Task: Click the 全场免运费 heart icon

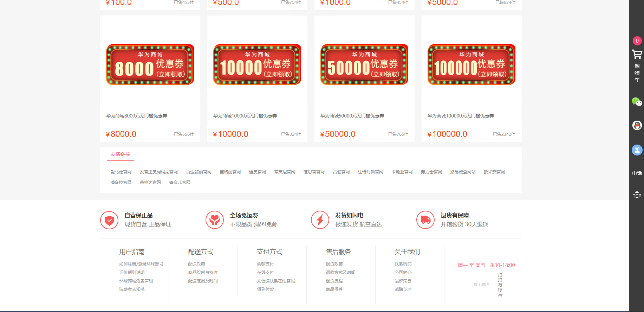Action: click(x=215, y=220)
